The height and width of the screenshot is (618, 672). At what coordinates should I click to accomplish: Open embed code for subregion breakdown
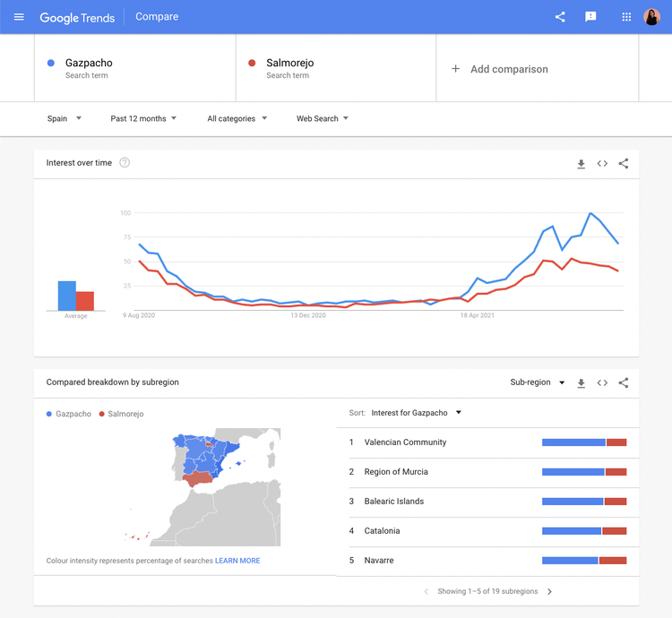[602, 382]
